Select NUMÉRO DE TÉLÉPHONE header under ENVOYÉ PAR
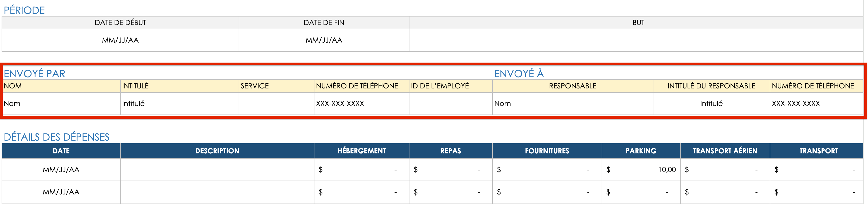 [x=362, y=86]
